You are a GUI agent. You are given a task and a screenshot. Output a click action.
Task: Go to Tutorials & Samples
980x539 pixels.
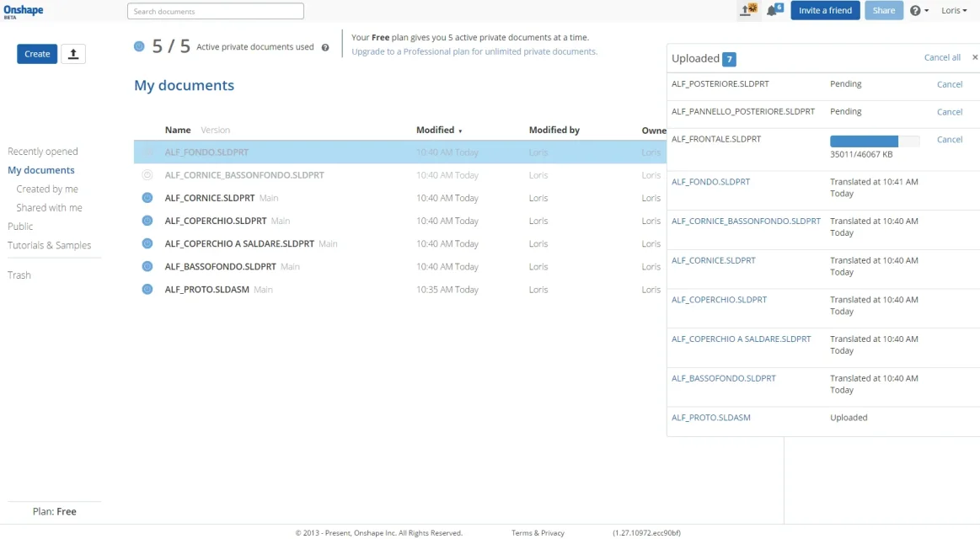point(49,245)
